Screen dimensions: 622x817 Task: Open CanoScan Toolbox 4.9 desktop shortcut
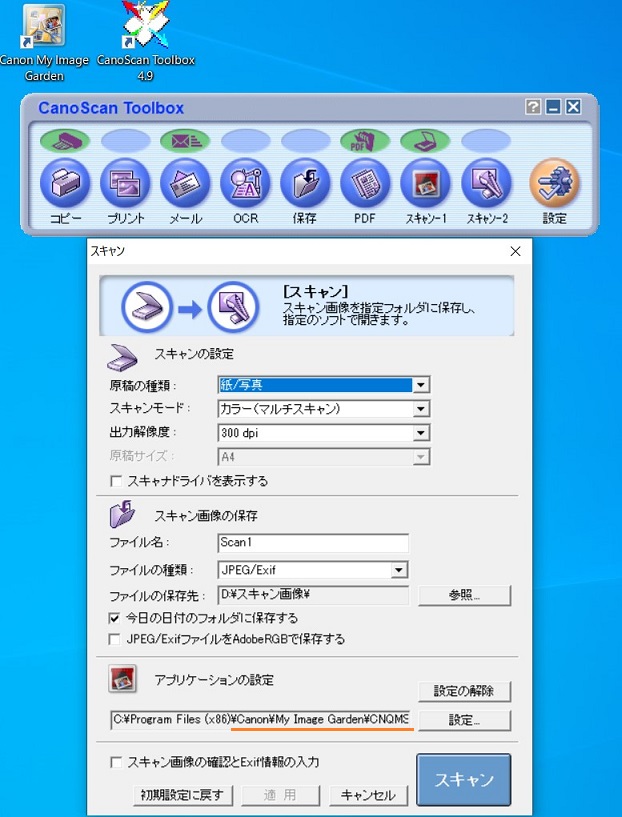pos(145,42)
